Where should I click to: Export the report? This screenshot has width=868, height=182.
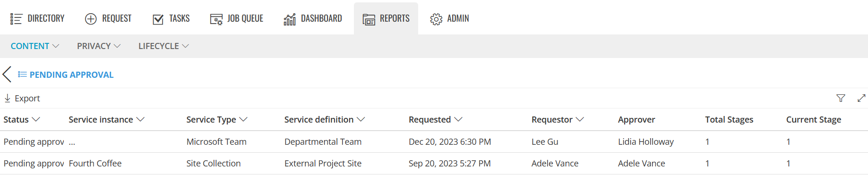pyautogui.click(x=22, y=98)
